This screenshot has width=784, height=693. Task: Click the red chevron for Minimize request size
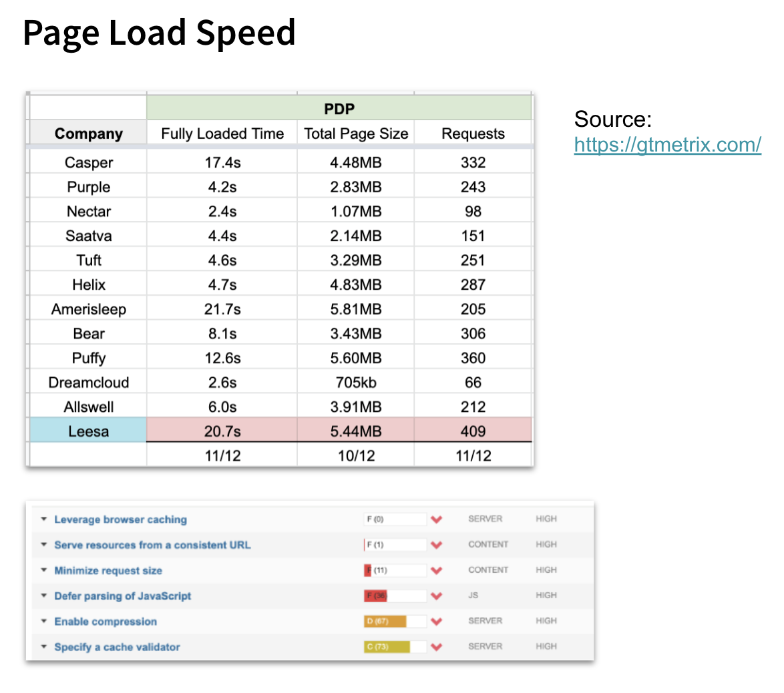[437, 571]
